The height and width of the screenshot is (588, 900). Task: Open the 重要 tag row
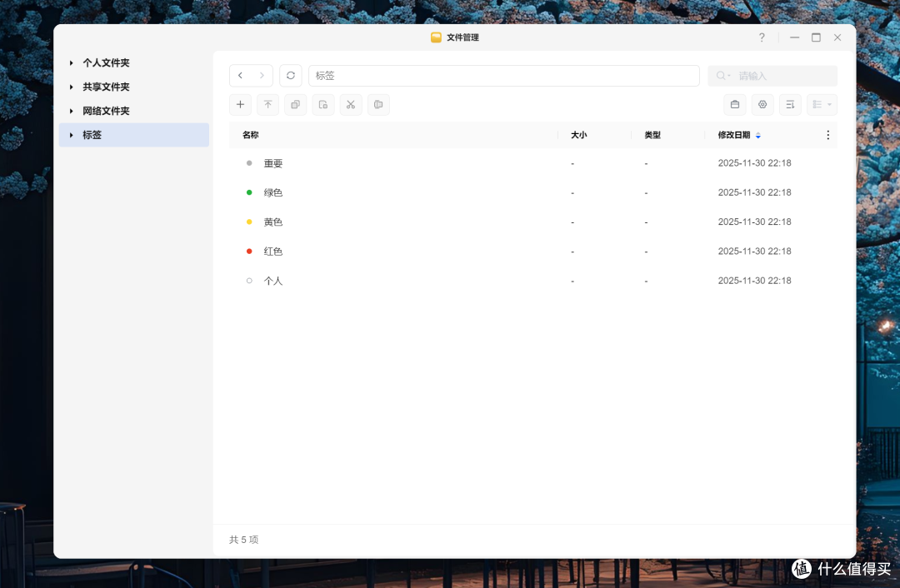[x=532, y=163]
